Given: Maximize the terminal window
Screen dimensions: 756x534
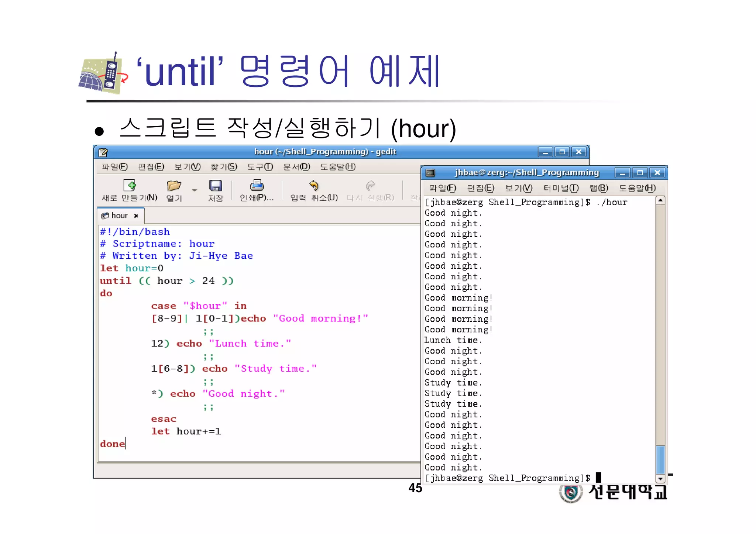Looking at the screenshot, I should [640, 173].
